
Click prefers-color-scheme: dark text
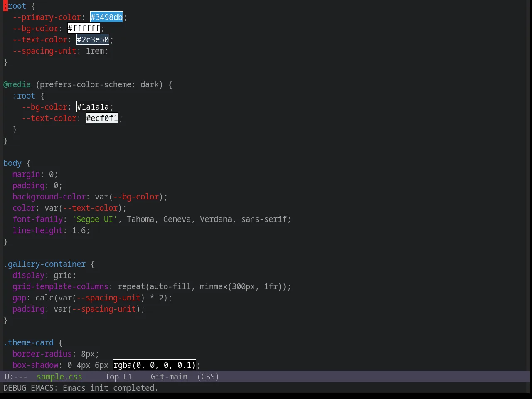pyautogui.click(x=99, y=84)
